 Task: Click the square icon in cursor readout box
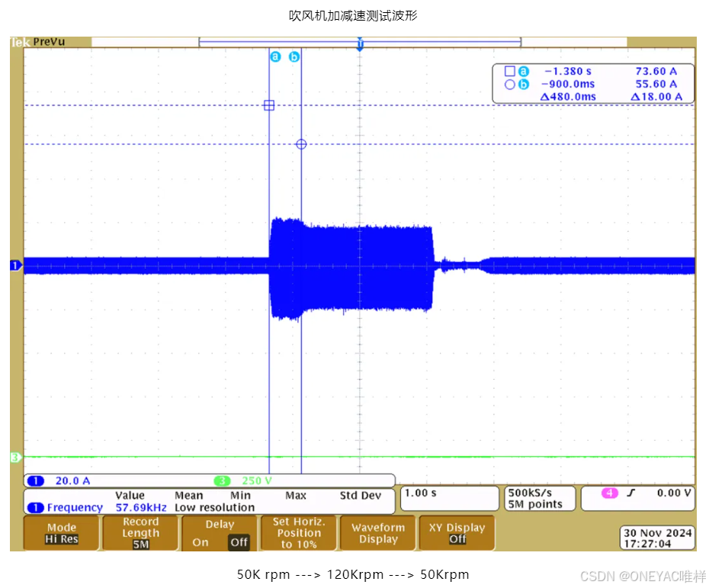click(509, 72)
